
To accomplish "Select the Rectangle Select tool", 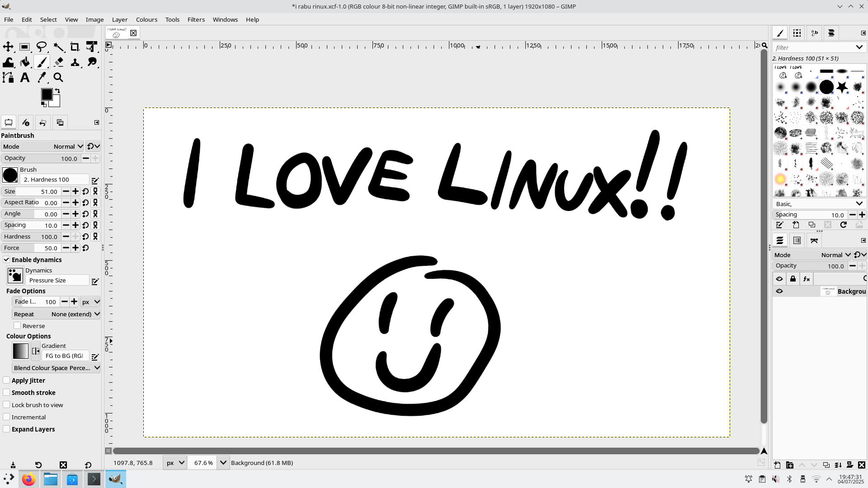I will pos(25,47).
